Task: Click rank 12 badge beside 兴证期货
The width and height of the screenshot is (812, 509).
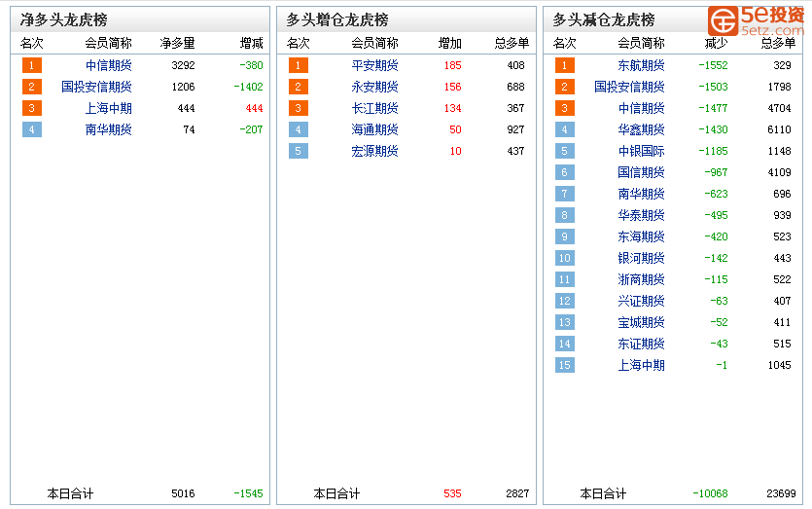Action: click(x=564, y=301)
